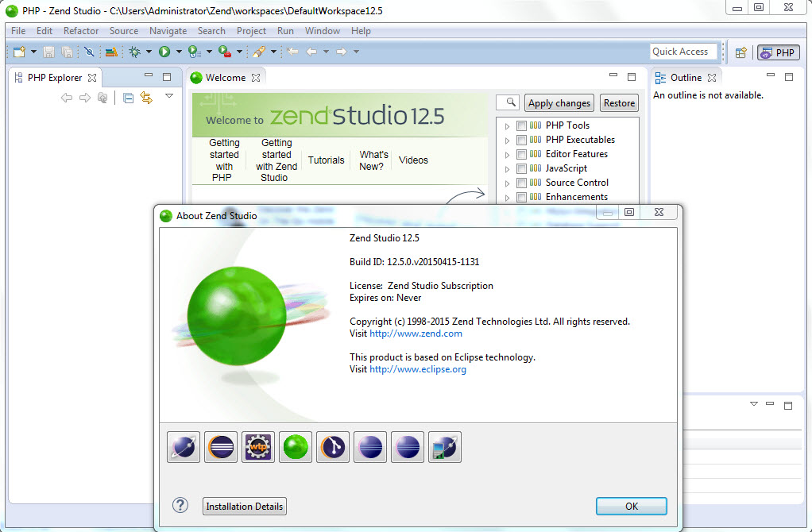This screenshot has height=532, width=812.
Task: Open the Refactor menu
Action: [x=81, y=31]
